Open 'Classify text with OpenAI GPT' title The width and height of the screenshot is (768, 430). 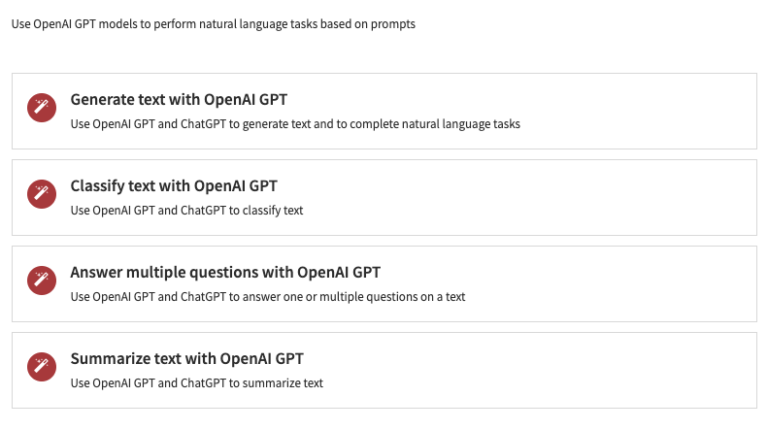pos(173,186)
